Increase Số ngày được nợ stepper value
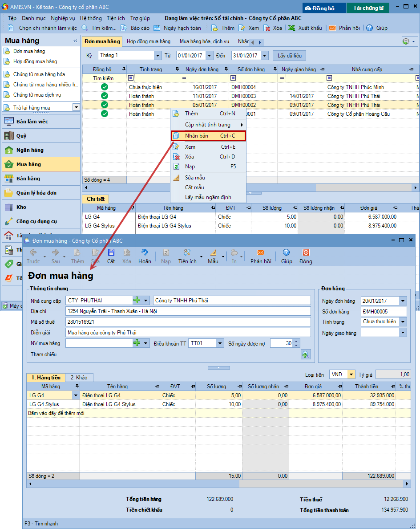The width and height of the screenshot is (420, 529). (x=297, y=341)
